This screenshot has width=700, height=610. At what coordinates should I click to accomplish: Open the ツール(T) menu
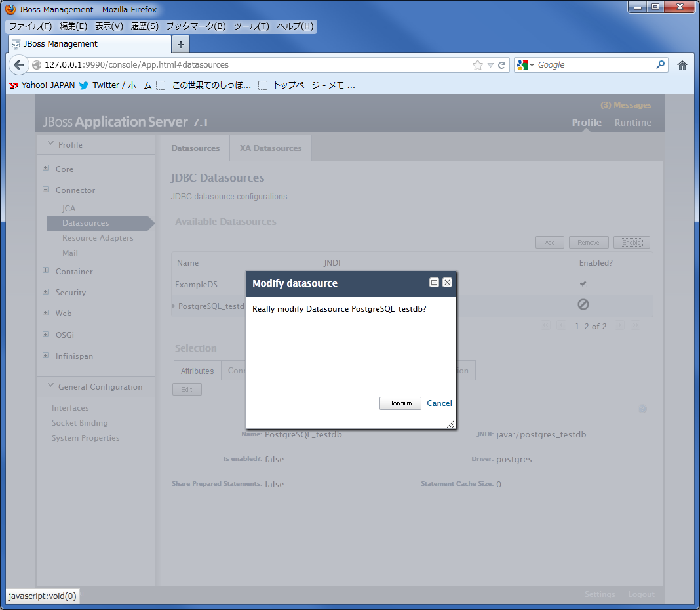pos(251,26)
